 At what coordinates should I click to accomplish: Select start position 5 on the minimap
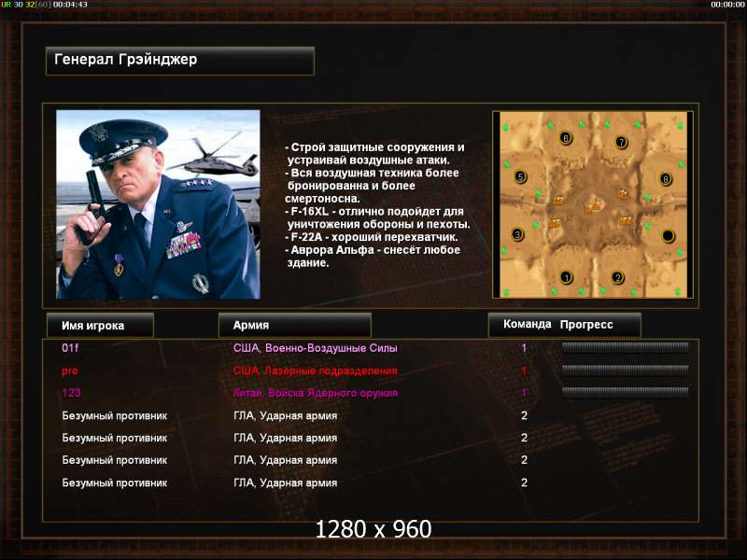[521, 176]
